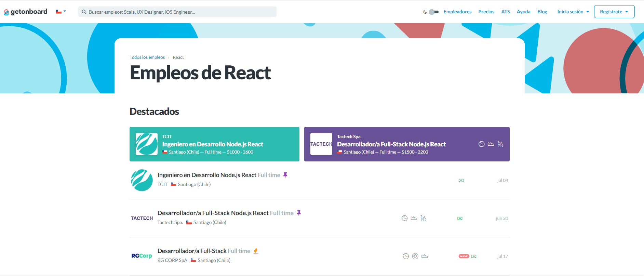Click the sneaker perk icon in the purple card
644x276 pixels.
(491, 144)
